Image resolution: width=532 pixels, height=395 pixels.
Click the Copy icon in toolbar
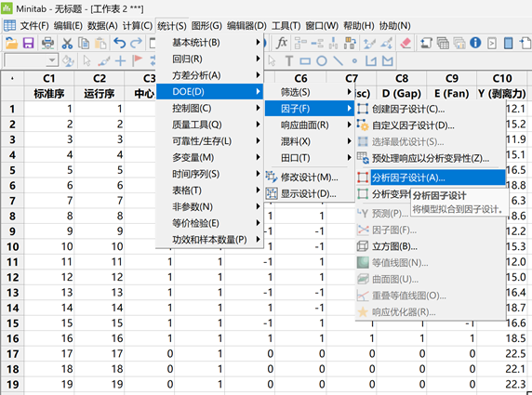tap(84, 43)
